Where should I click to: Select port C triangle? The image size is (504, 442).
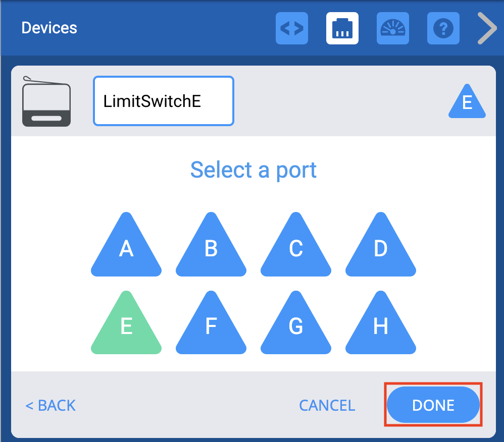(x=296, y=252)
